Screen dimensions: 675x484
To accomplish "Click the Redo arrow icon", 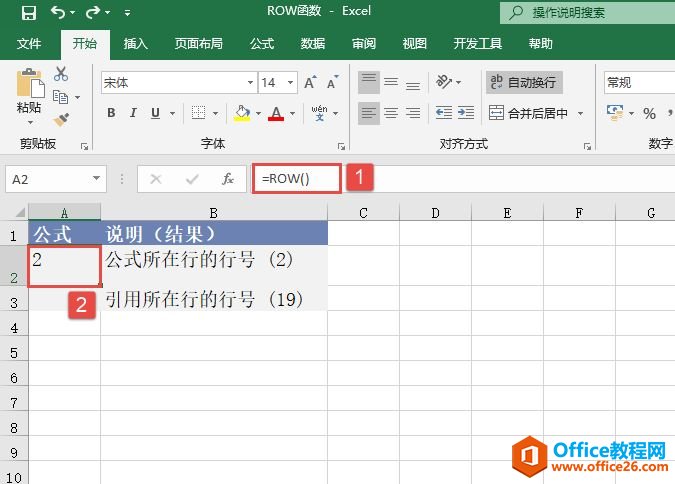I will [92, 12].
